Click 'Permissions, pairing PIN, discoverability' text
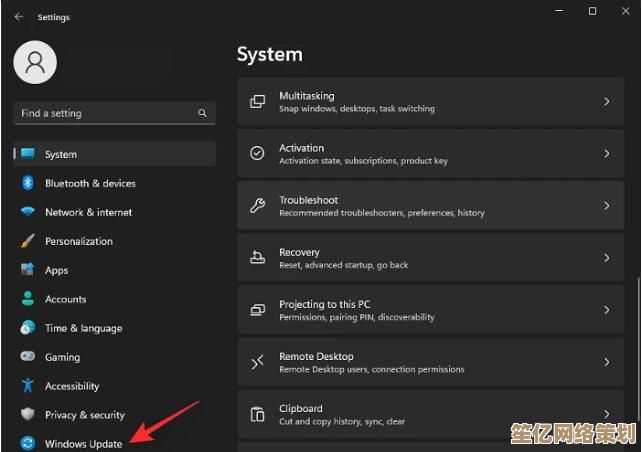 point(357,317)
